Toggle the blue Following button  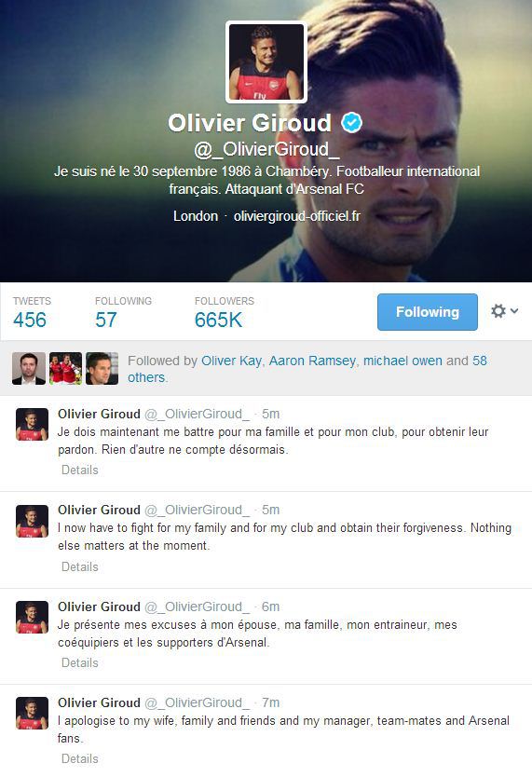pyautogui.click(x=428, y=312)
